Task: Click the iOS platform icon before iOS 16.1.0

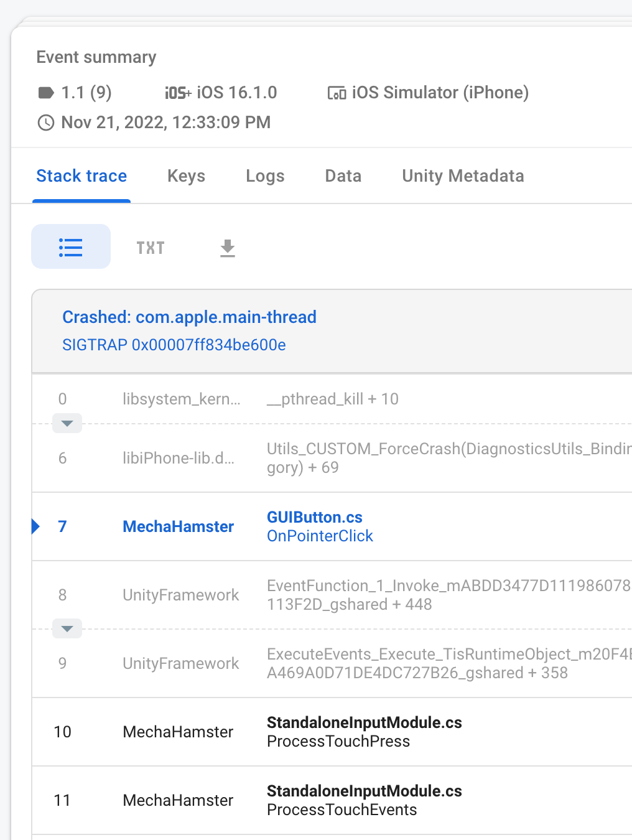Action: point(176,92)
